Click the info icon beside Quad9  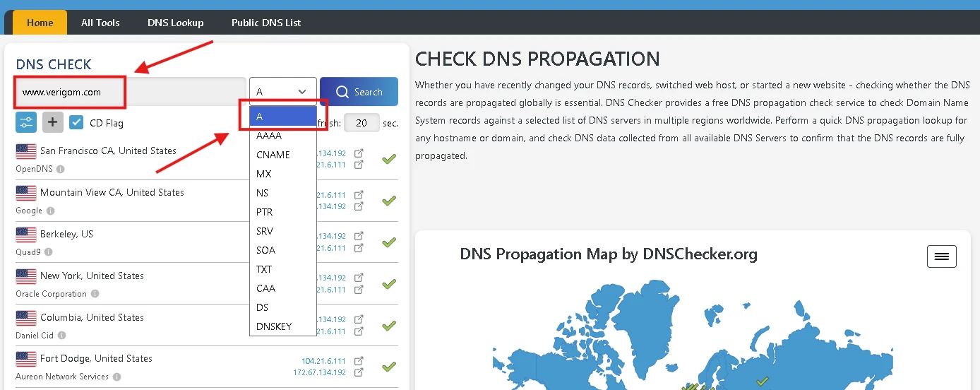click(50, 252)
